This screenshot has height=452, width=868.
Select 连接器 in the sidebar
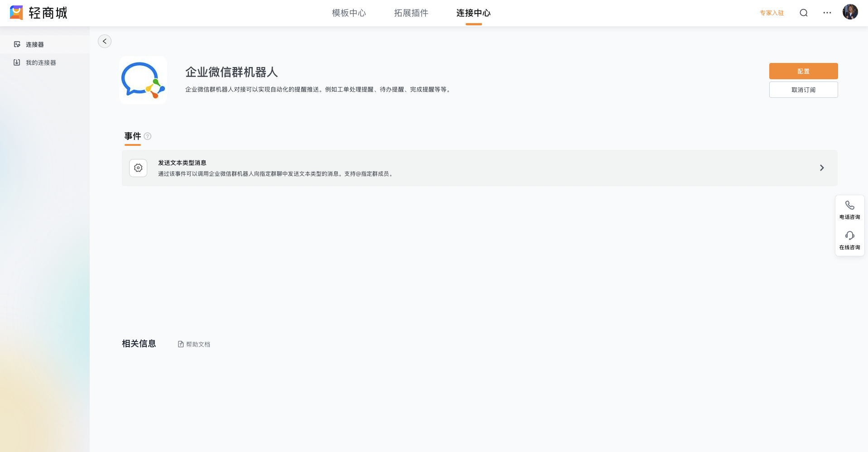[x=35, y=44]
